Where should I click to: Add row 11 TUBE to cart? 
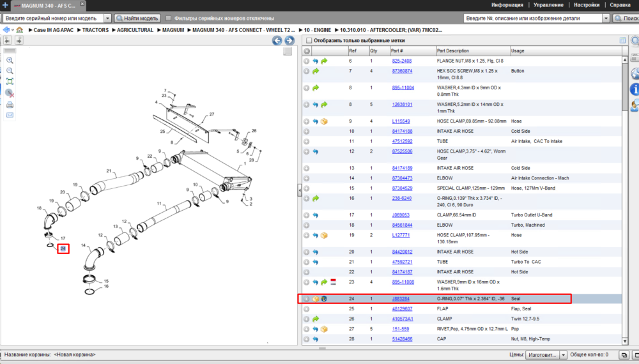(307, 142)
